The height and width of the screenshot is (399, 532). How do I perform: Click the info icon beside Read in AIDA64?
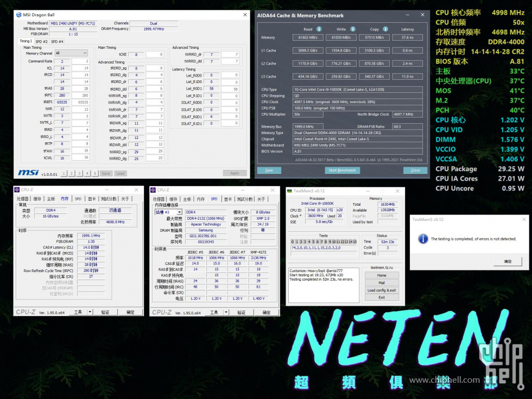click(319, 29)
